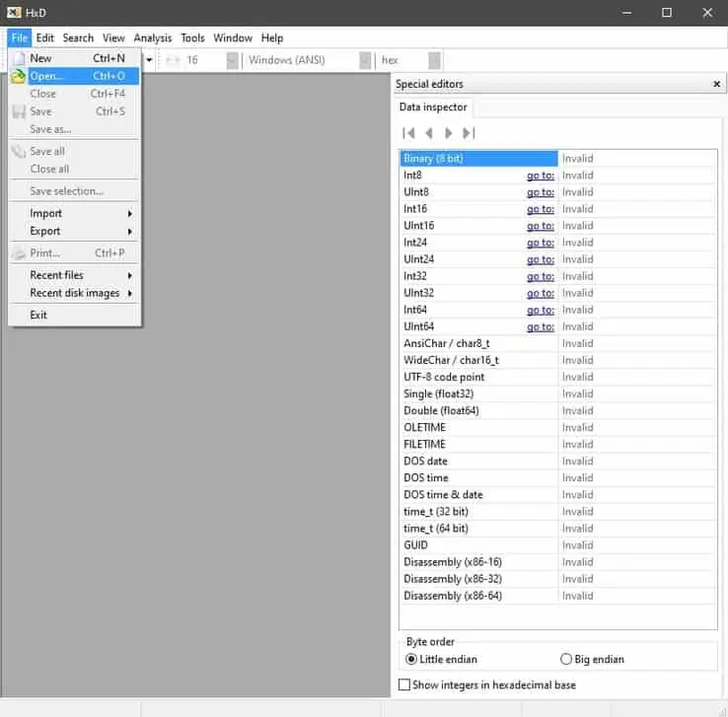
Task: Select the OLETIME row
Action: (x=557, y=427)
